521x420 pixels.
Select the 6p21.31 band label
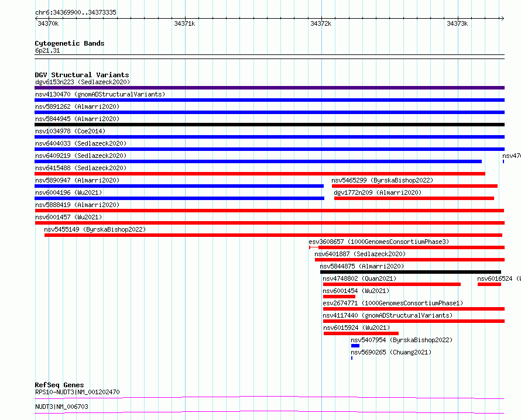(47, 50)
